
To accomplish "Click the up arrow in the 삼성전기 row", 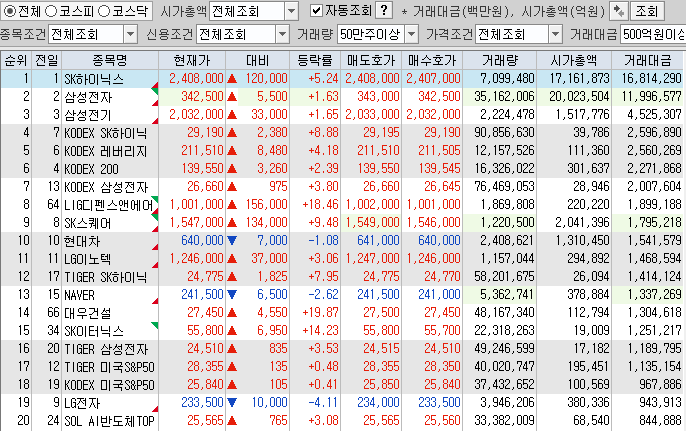I will (x=232, y=115).
